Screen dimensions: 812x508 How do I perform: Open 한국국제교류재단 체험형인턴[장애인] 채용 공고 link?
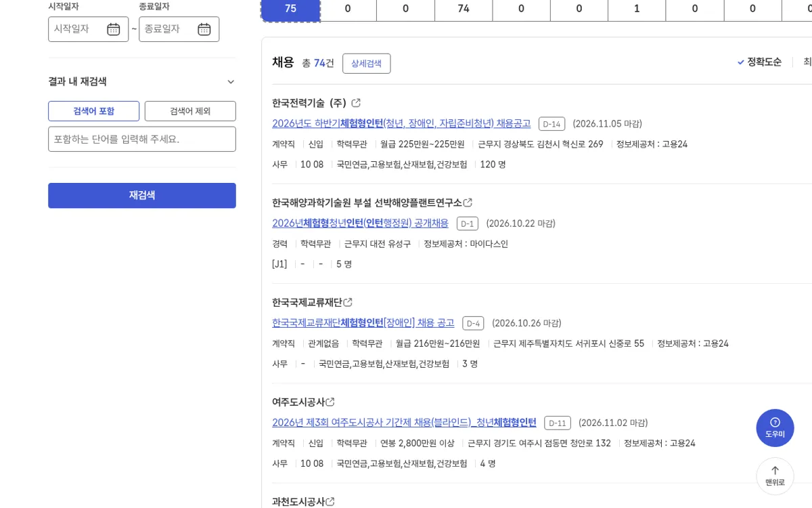pyautogui.click(x=363, y=322)
